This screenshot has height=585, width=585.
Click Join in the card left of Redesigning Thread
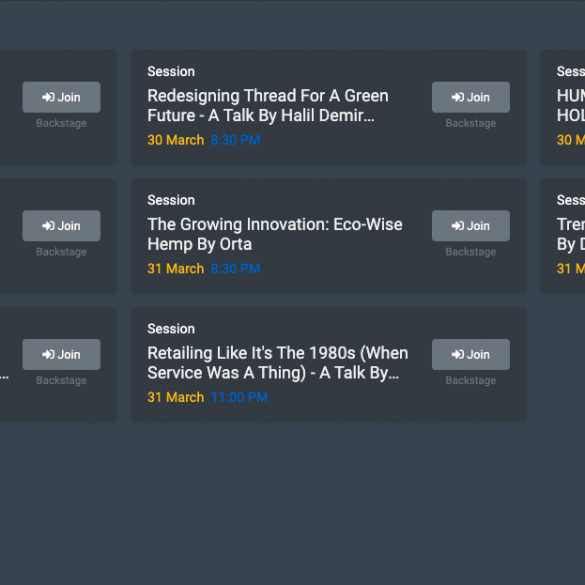(61, 97)
